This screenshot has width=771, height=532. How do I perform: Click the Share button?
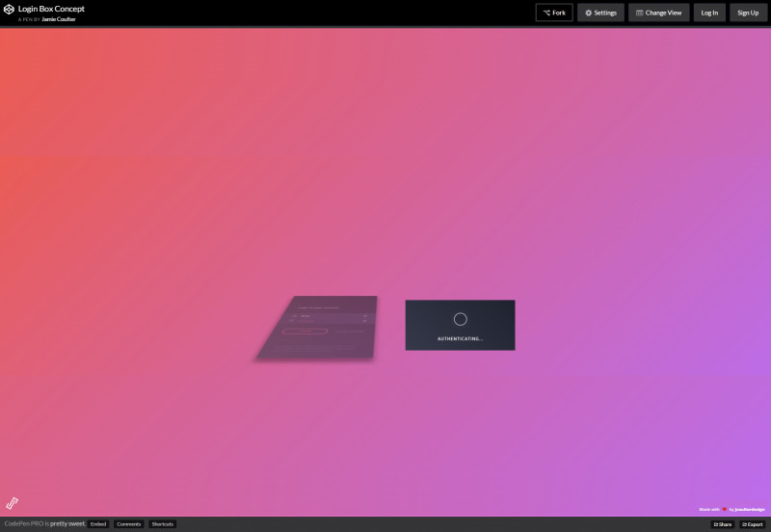click(x=722, y=524)
